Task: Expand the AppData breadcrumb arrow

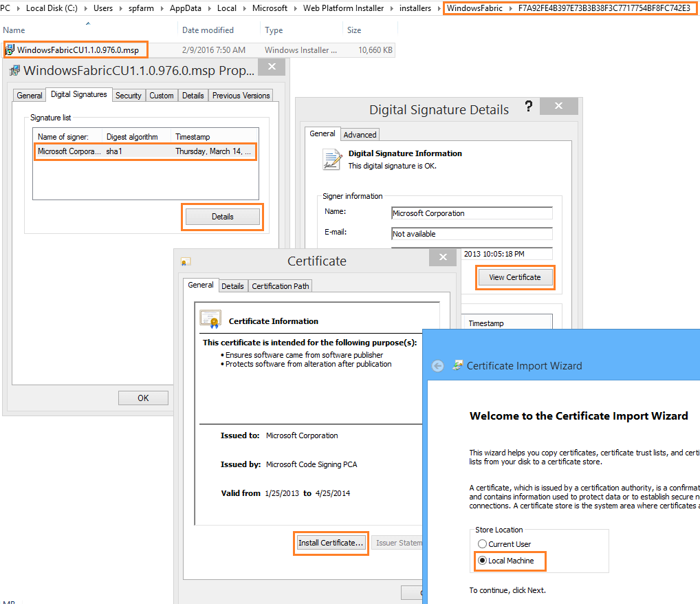Action: pyautogui.click(x=209, y=8)
